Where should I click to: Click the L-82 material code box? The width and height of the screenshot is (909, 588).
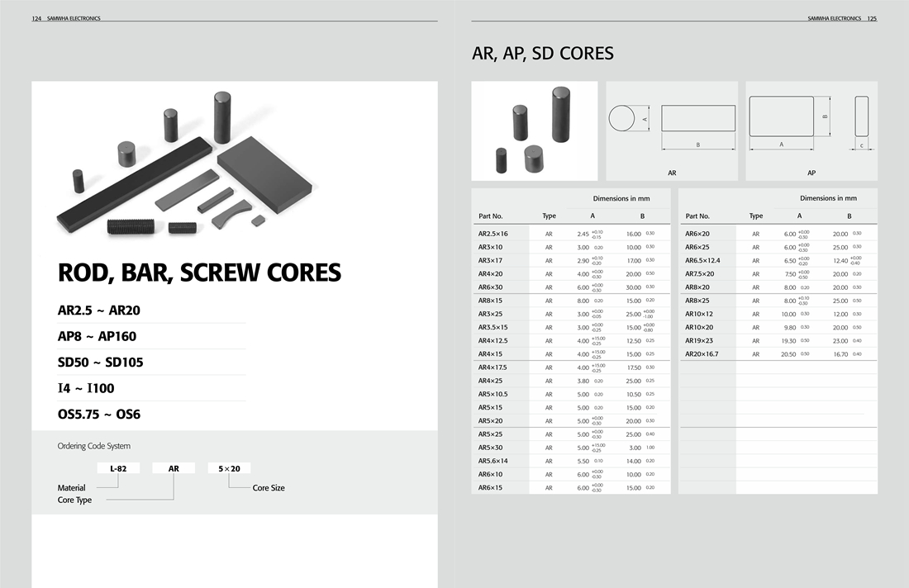(x=118, y=468)
